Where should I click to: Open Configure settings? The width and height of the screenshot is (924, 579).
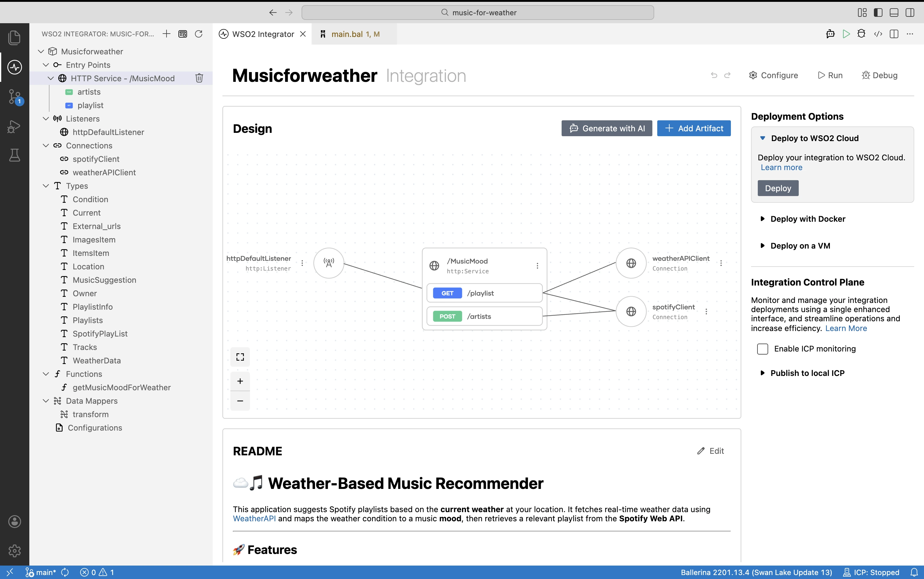tap(773, 75)
